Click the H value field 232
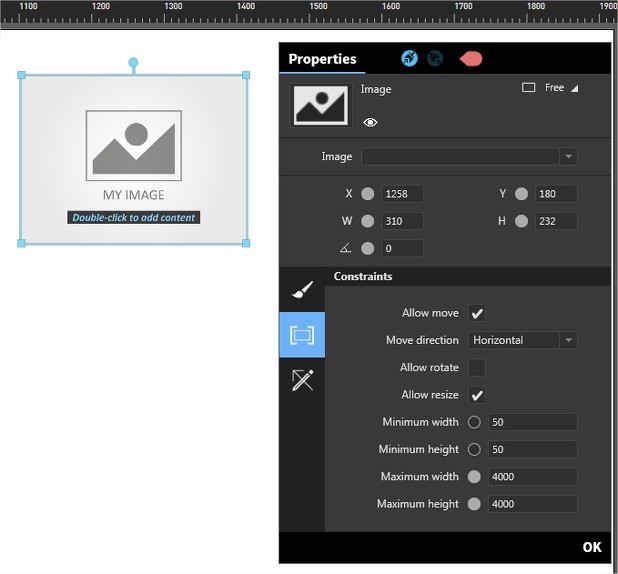The width and height of the screenshot is (618, 574). (556, 221)
